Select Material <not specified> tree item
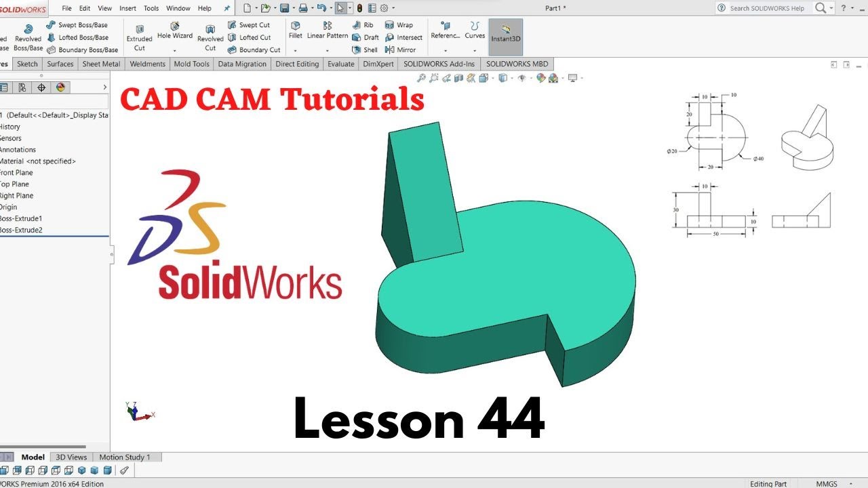This screenshot has height=488, width=868. (x=38, y=161)
